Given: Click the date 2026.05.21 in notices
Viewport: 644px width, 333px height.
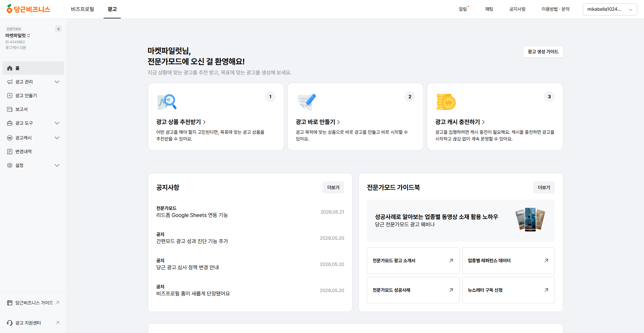Looking at the screenshot, I should [332, 212].
